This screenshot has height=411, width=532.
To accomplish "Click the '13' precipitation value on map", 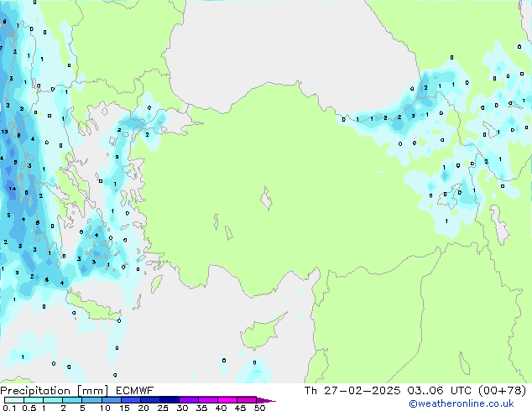I will click(4, 132).
